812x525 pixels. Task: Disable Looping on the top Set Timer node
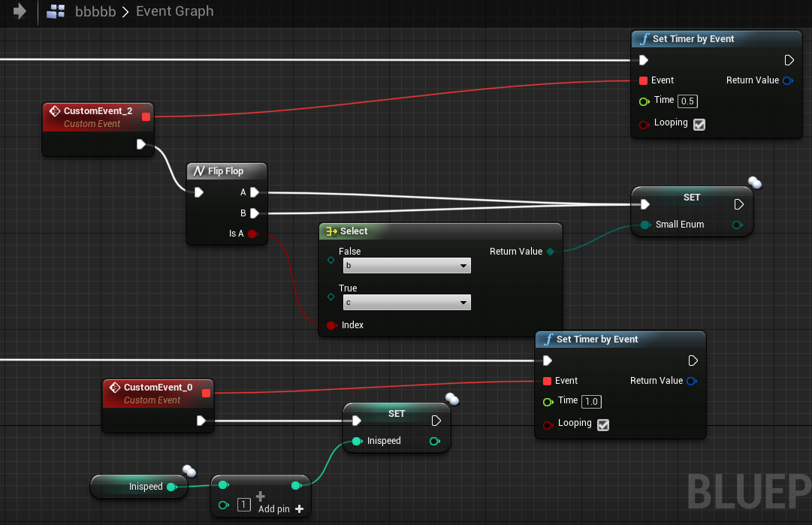699,125
